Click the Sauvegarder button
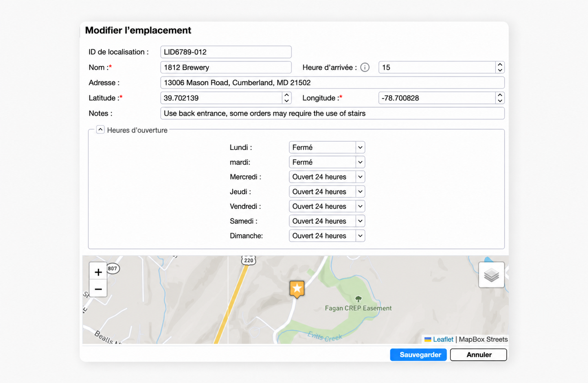This screenshot has height=383, width=588. coord(418,355)
